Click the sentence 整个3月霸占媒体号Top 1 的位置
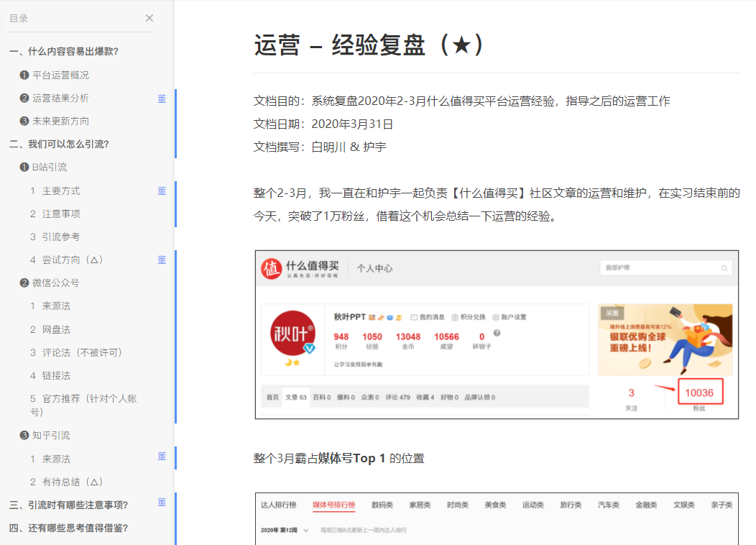 pos(339,458)
